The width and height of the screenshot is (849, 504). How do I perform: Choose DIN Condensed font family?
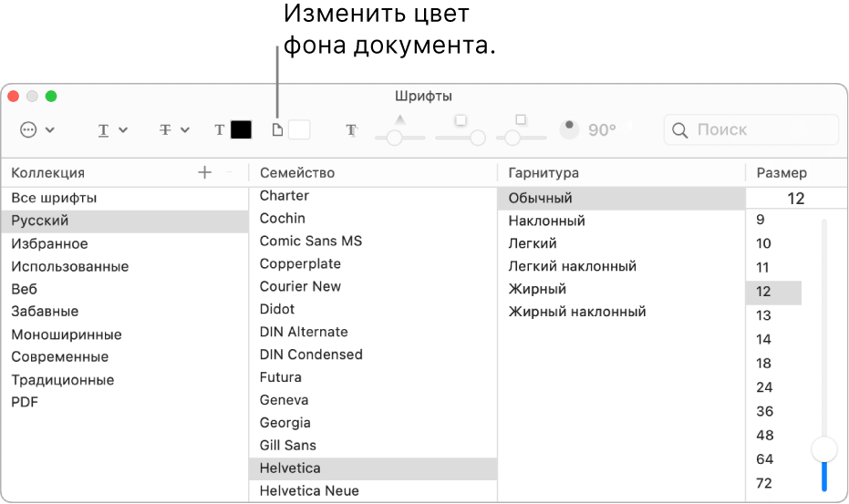(x=372, y=355)
